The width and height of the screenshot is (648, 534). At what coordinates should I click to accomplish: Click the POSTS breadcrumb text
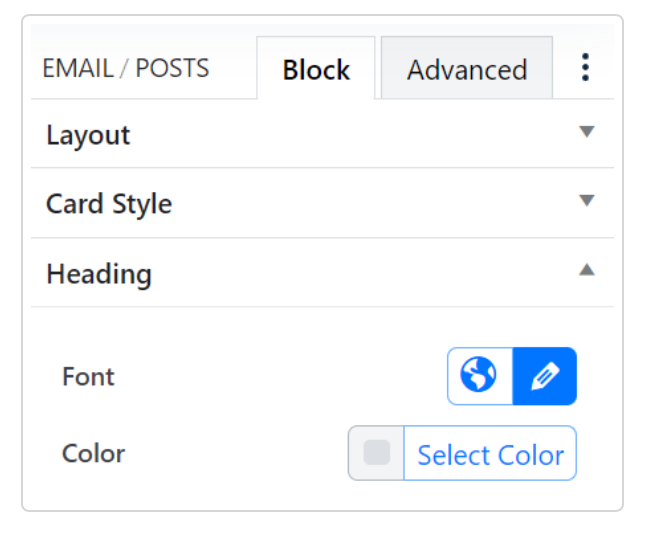(172, 69)
